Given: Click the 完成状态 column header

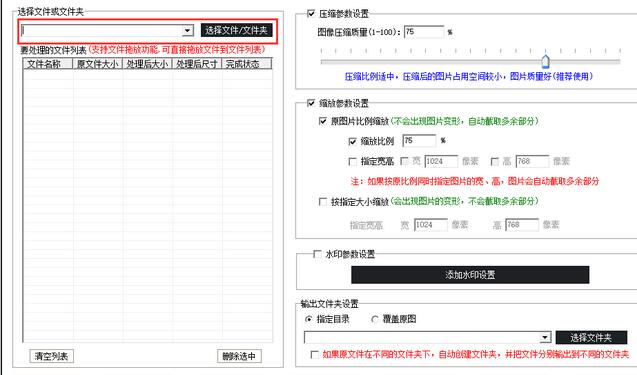Looking at the screenshot, I should (x=247, y=64).
